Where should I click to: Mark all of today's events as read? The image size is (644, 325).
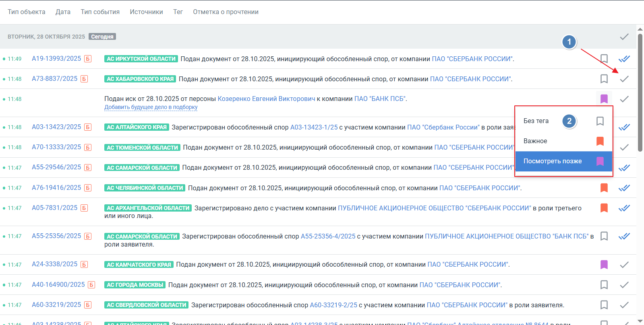click(x=624, y=37)
